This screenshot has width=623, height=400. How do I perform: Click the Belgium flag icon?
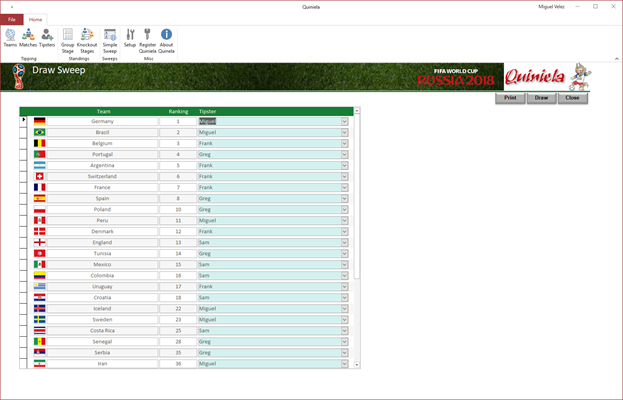point(39,143)
